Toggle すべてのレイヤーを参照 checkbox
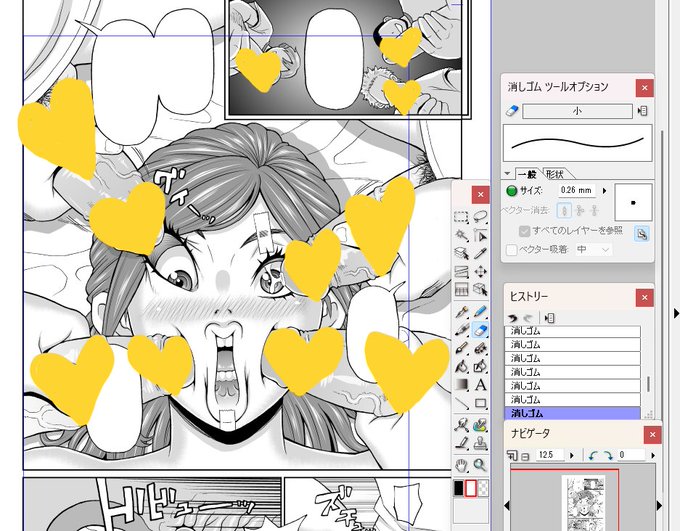Viewport: 680px width, 531px height. (524, 231)
